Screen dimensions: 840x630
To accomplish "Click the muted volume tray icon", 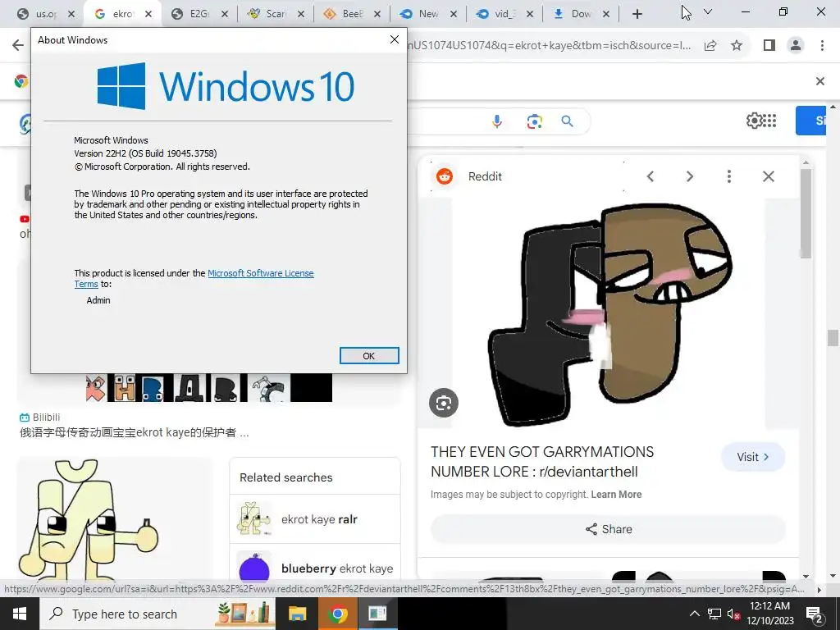I will click(733, 614).
